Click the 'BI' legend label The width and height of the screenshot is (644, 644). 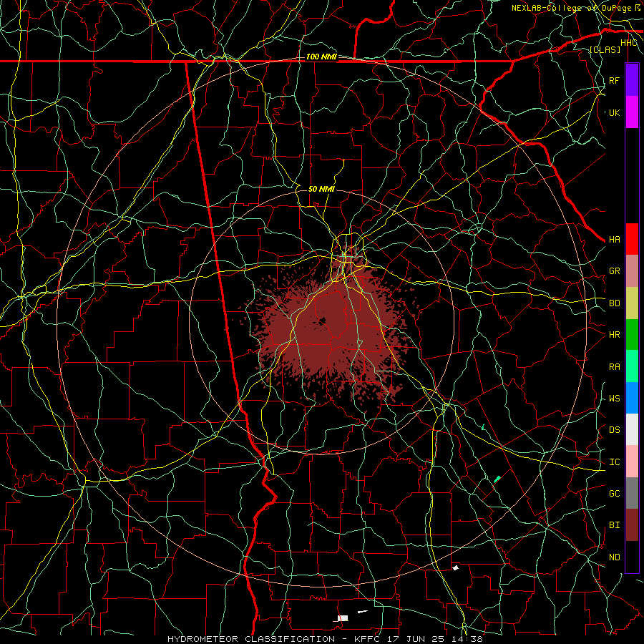pyautogui.click(x=614, y=525)
